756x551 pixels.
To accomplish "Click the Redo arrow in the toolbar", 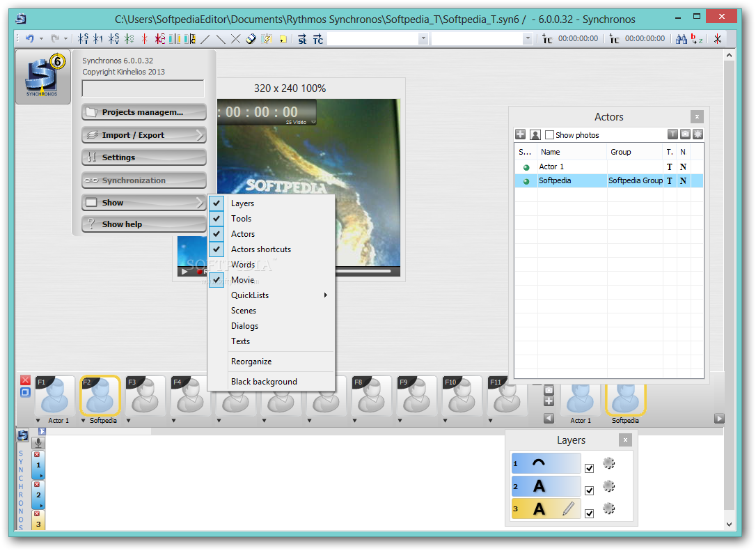I will (x=55, y=38).
